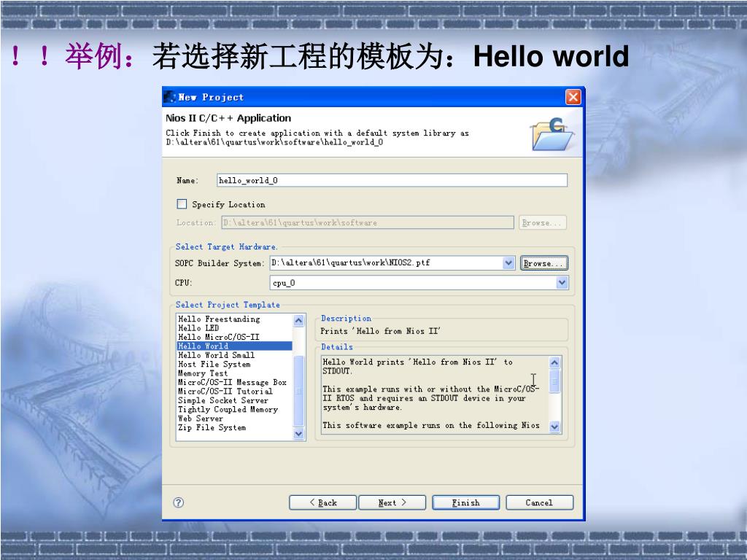Select the Zip File System template
The height and width of the screenshot is (560, 747).
[212, 427]
